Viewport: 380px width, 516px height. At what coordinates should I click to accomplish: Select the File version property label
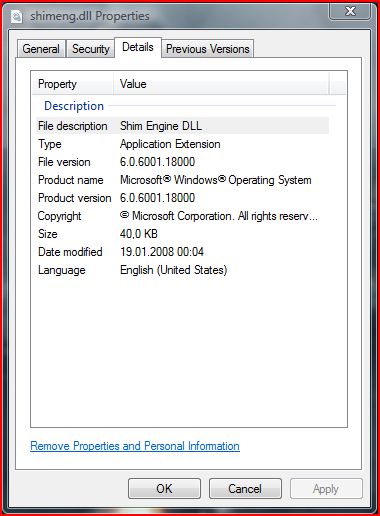tap(64, 162)
